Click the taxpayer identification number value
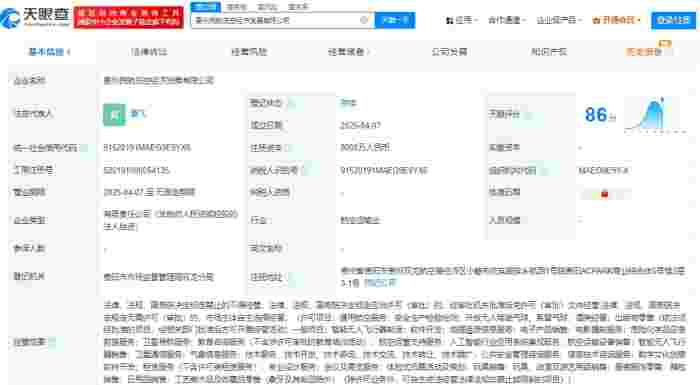 point(384,171)
